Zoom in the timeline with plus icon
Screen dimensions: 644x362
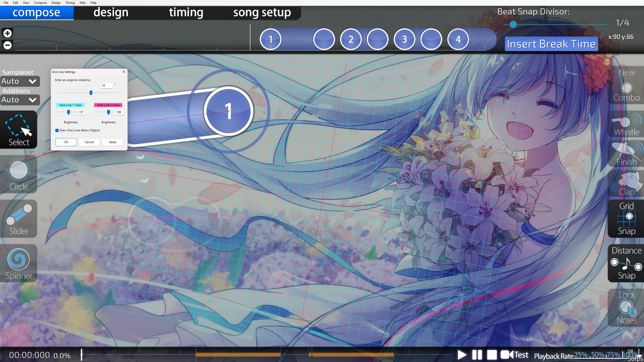click(x=8, y=33)
